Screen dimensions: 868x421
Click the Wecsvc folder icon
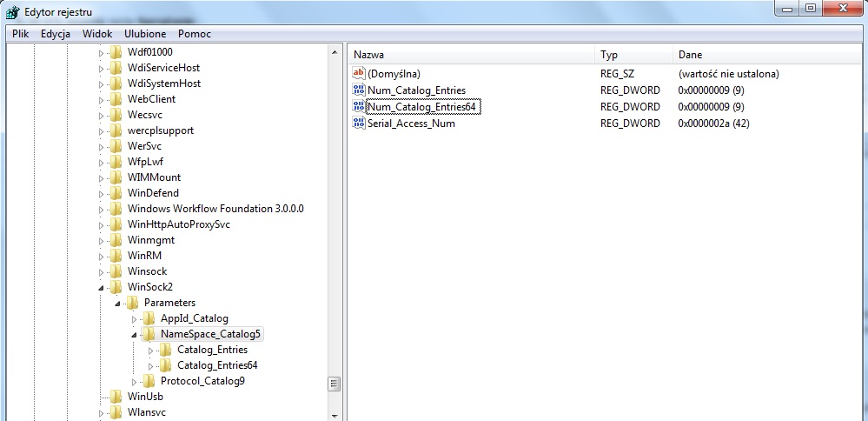[x=116, y=115]
